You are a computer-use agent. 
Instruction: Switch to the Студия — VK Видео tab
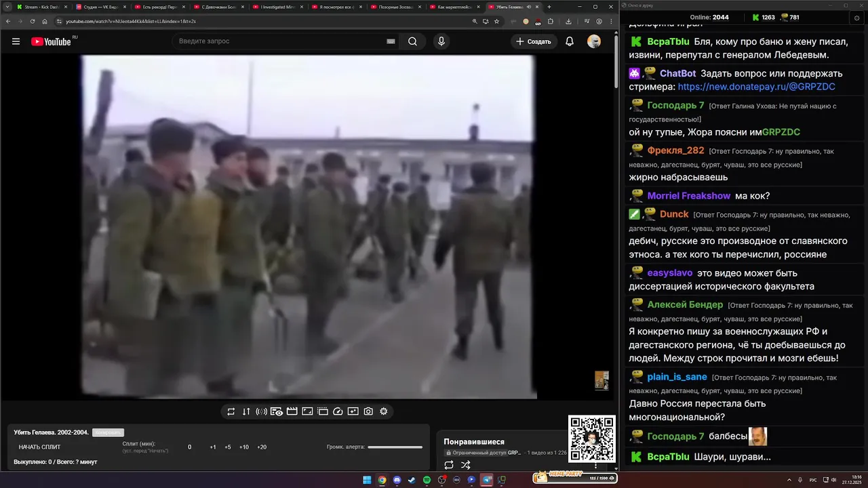pos(101,7)
